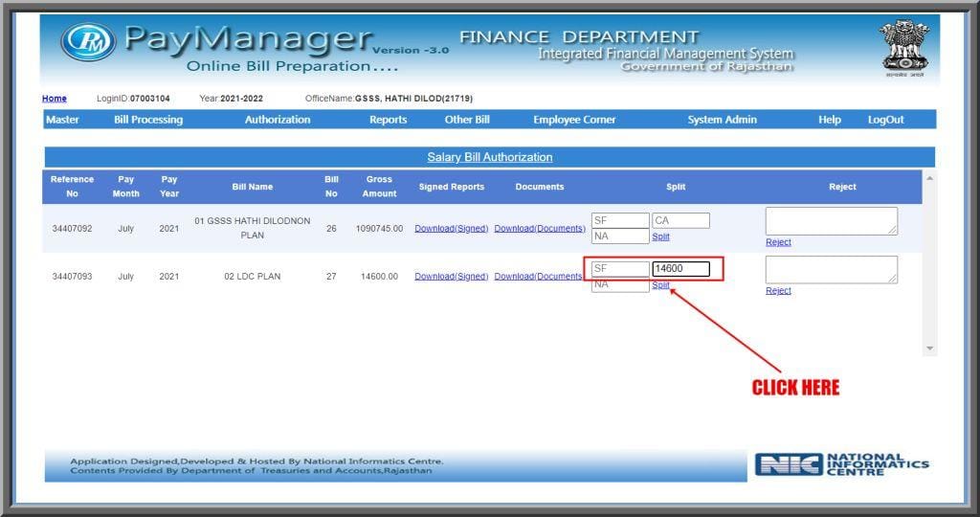Screen dimensions: 980x517
Task: Open the Reports menu
Action: tap(389, 120)
